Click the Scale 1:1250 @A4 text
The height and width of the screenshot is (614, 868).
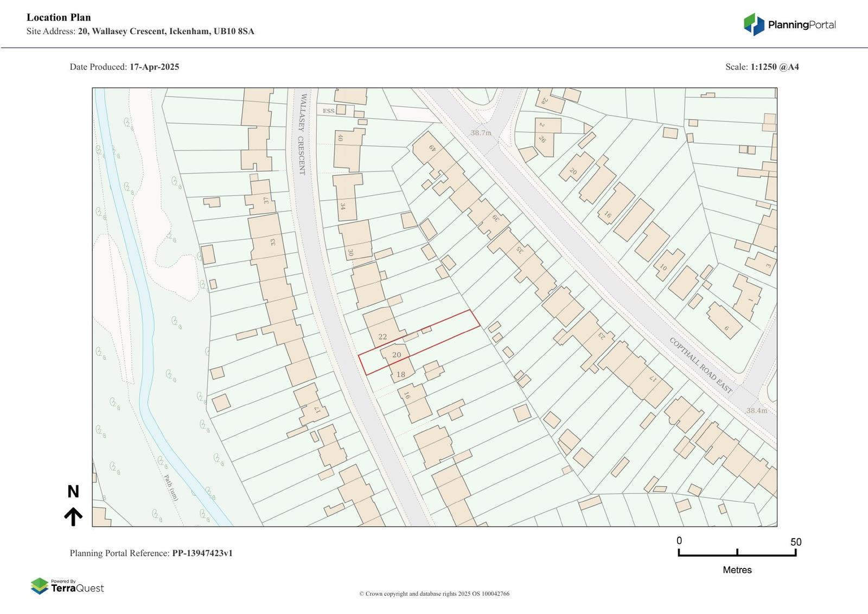pos(762,67)
